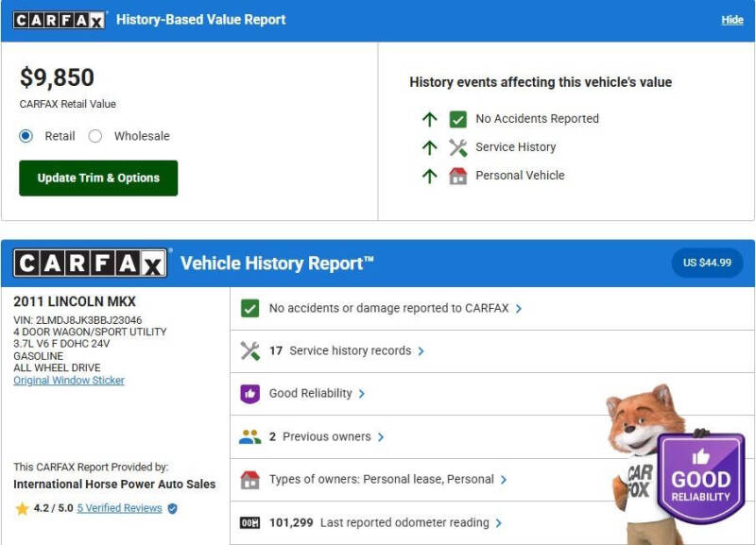Screen dimensions: 756x545
Task: Open Types of owners: Personal lease row
Action: click(381, 480)
